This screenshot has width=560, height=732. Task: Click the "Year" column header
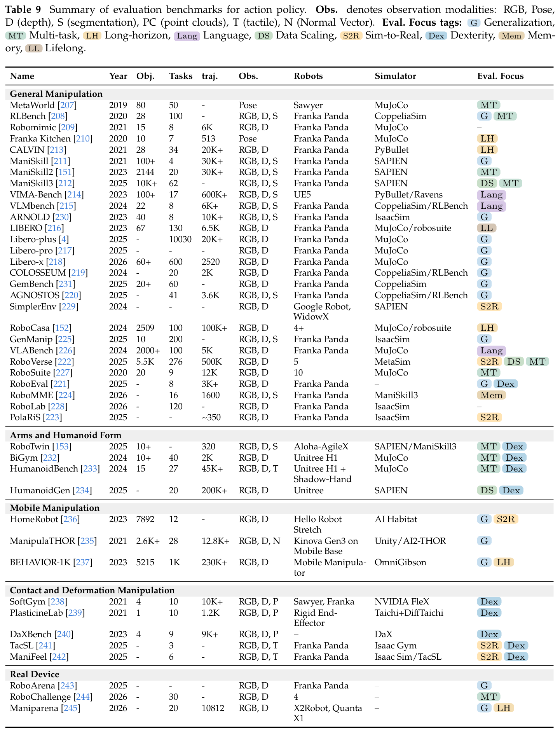tap(118, 76)
